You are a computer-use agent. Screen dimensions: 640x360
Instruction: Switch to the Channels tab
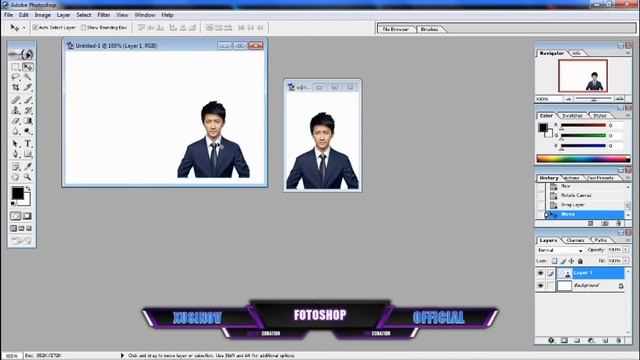tap(576, 240)
